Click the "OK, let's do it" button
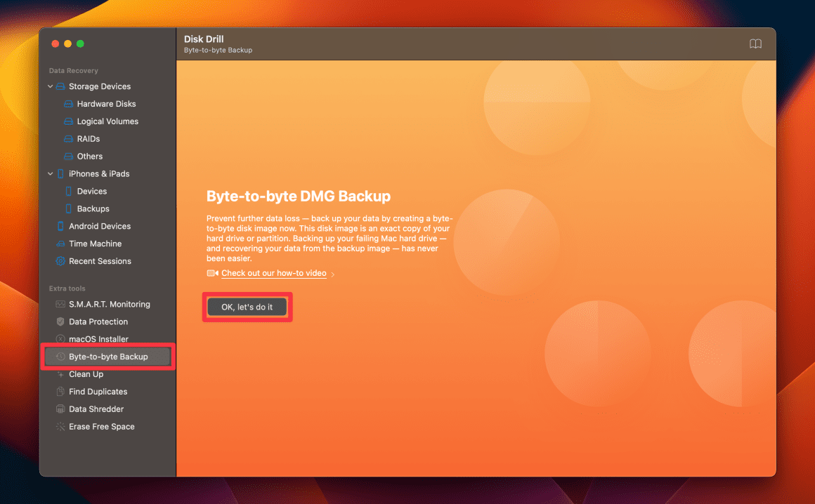 (247, 307)
